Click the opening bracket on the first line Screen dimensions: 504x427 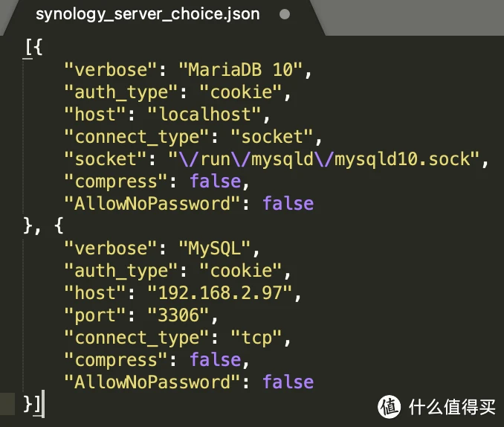click(x=28, y=48)
